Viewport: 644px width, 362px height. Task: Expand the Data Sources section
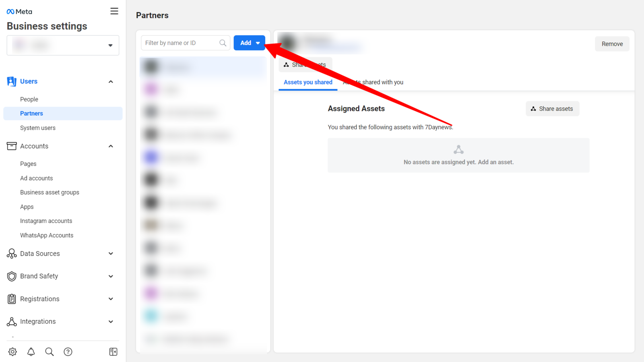(111, 254)
